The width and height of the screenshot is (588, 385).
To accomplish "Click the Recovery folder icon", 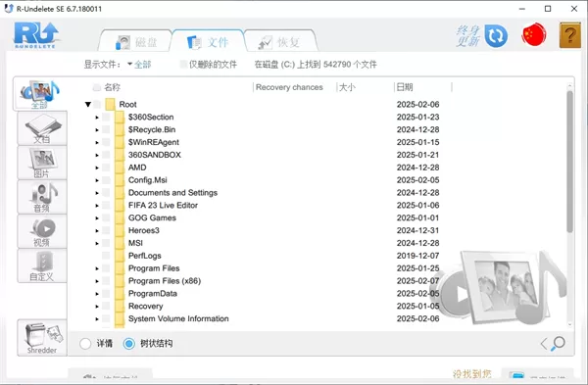I will [x=120, y=307].
